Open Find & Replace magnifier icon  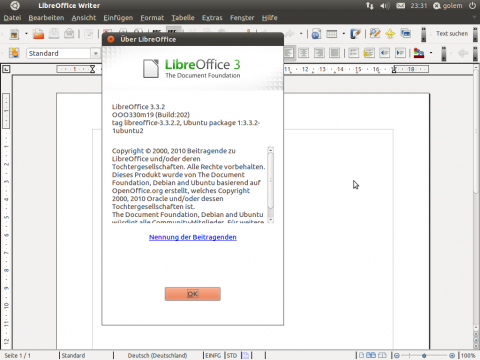coord(375,34)
